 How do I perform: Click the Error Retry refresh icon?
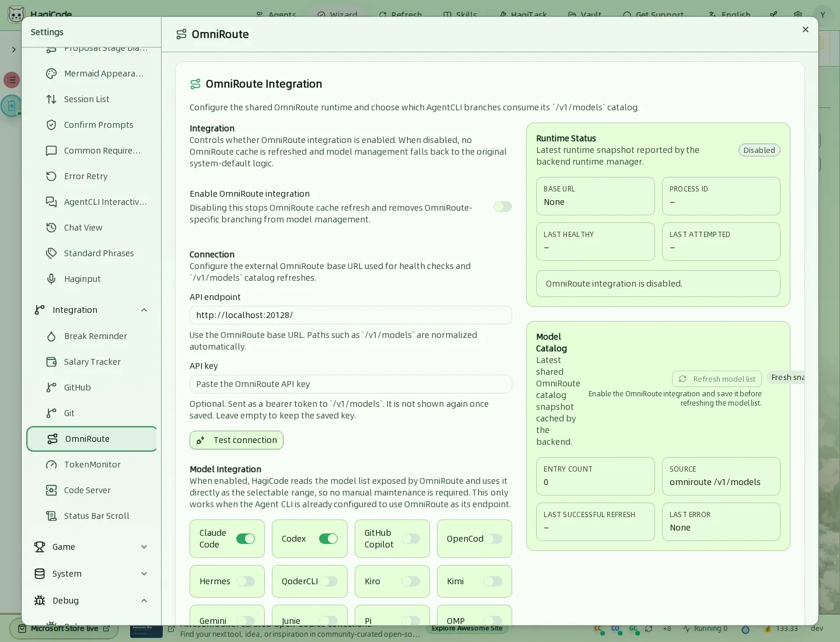tap(51, 176)
